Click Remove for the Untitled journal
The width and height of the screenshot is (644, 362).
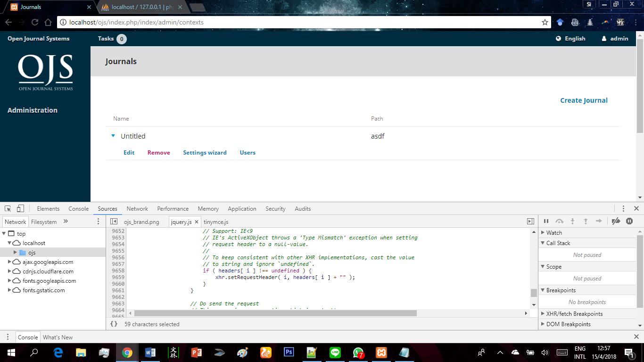(x=158, y=152)
